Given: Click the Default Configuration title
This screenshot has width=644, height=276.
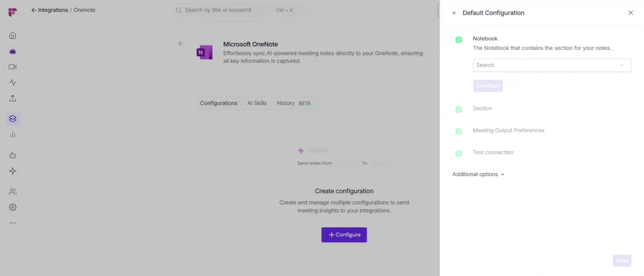Looking at the screenshot, I should pos(493,13).
